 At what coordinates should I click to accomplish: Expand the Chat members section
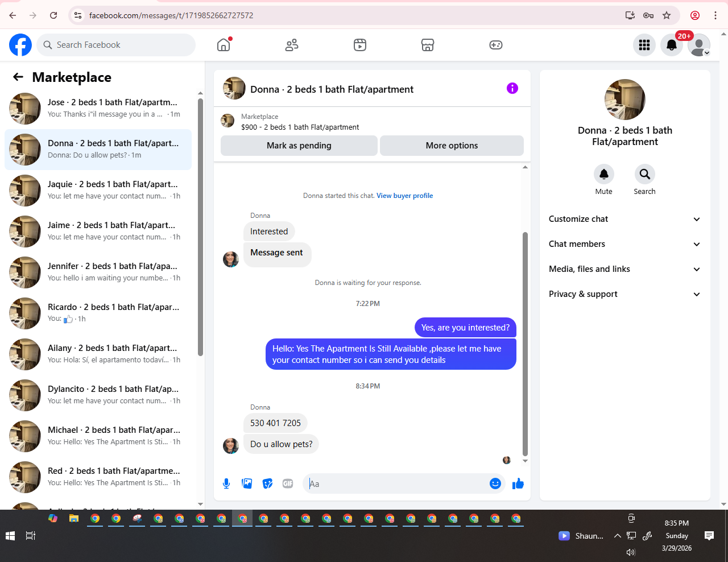pos(624,244)
